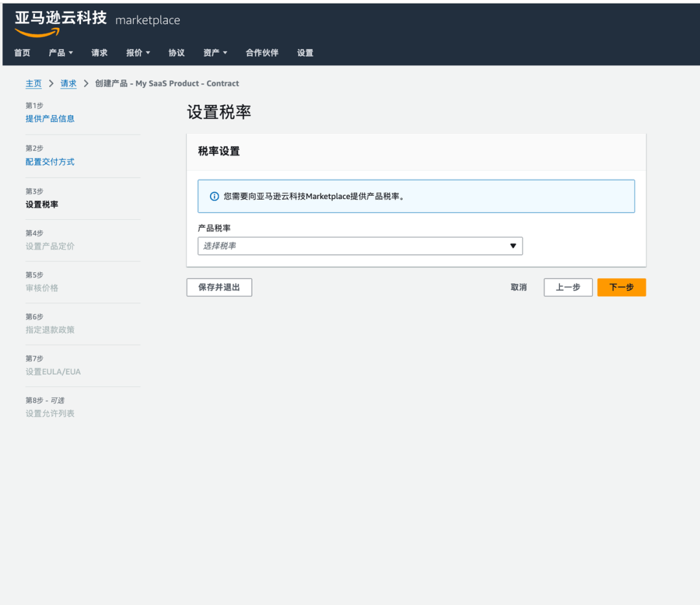Select breadcrumb text 创建产品 - My SaaS Product - Contract
Screen dimensions: 700x605
167,84
